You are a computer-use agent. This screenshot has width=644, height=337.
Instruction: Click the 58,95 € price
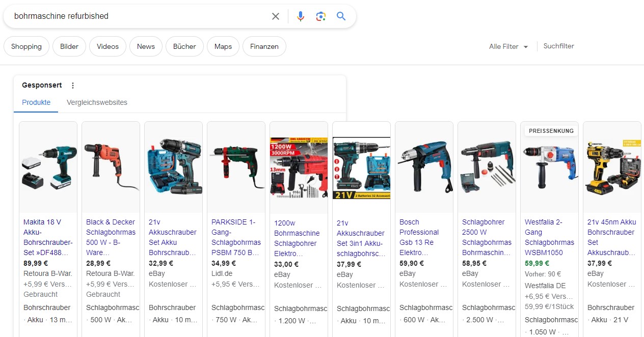(x=474, y=263)
